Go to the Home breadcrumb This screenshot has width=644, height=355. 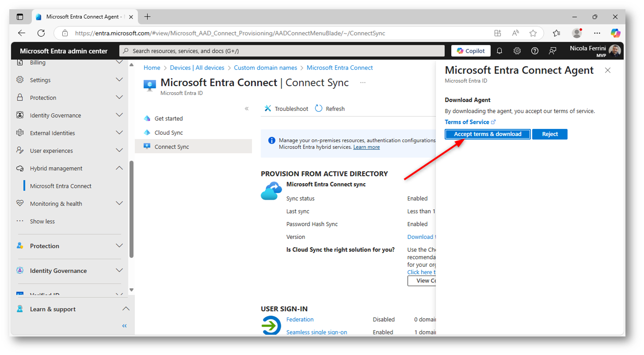point(152,68)
